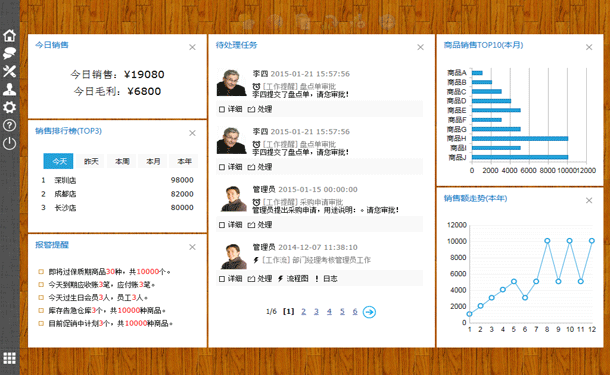Click the 今天过生日会员 alert line
Viewport: 610px width, 375px height.
(93, 298)
